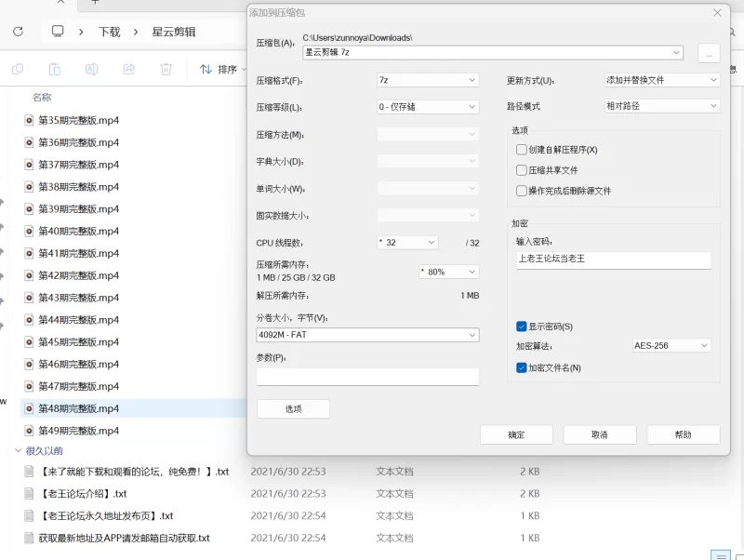The width and height of the screenshot is (744, 560).
Task: Click the 确定 button
Action: pyautogui.click(x=516, y=434)
